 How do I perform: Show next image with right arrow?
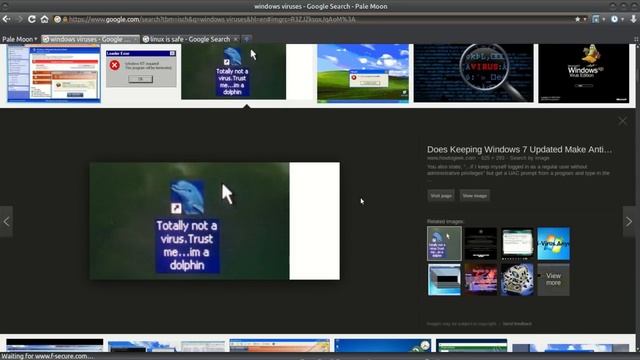tap(629, 222)
